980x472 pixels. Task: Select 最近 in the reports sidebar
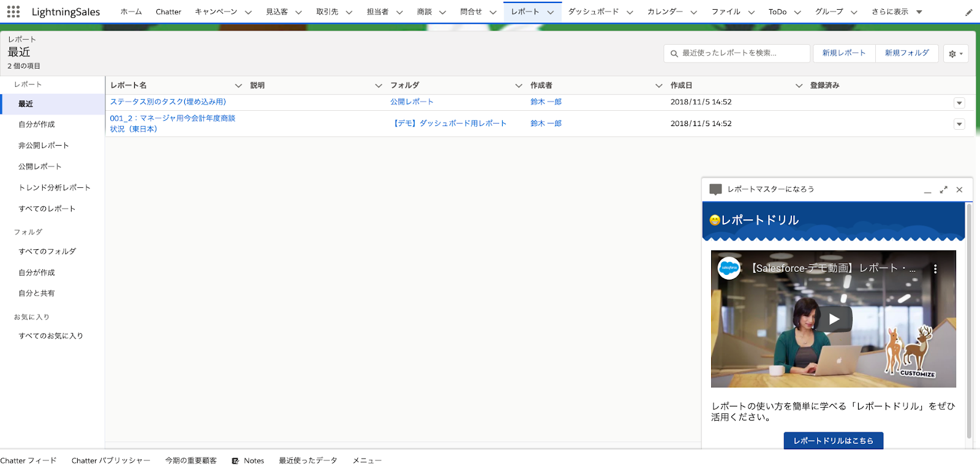point(53,104)
